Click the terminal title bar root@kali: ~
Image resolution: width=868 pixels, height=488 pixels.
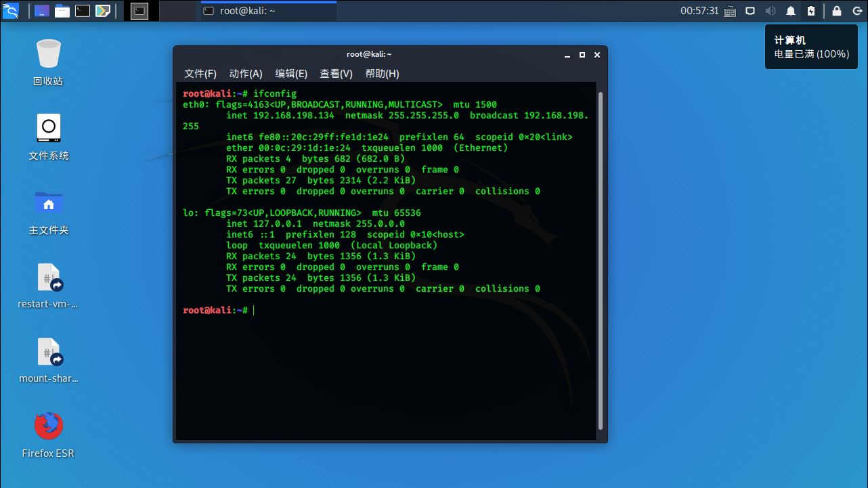(x=369, y=54)
